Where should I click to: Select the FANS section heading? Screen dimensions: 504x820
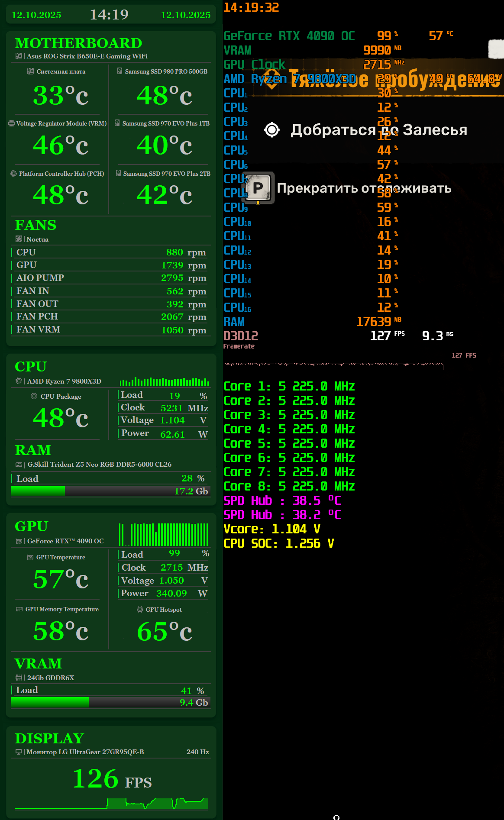tap(36, 225)
